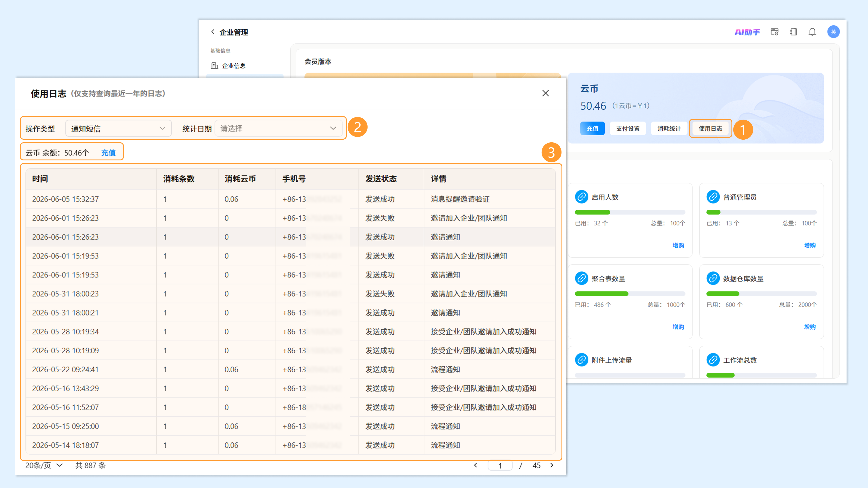Click the 聚合表数量 usage progress bar
868x488 pixels.
coord(630,294)
